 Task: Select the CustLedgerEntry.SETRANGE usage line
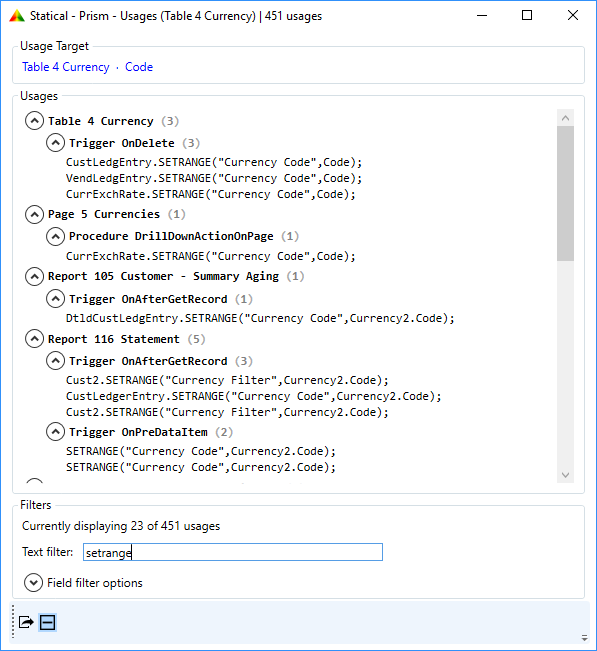[x=254, y=396]
